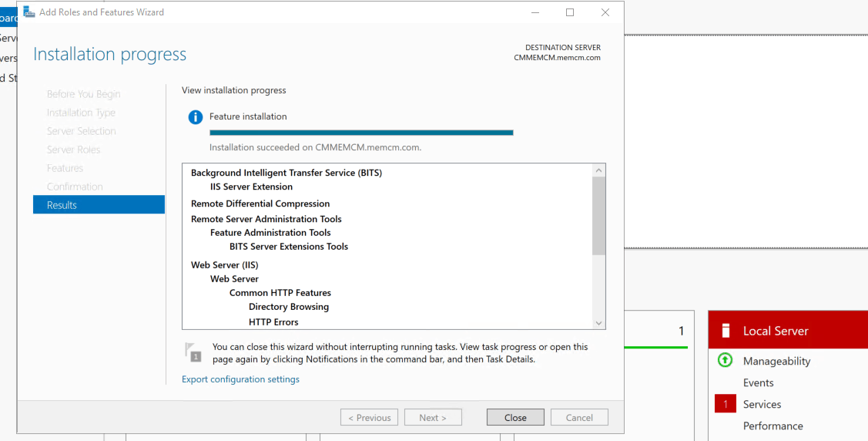Maximize the Add Roles and Features Wizard window
This screenshot has height=441, width=868.
(570, 12)
